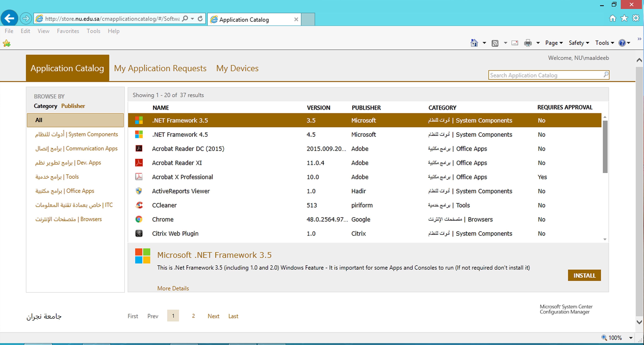
Task: Expand the command bar overflow chevrons
Action: pyautogui.click(x=639, y=39)
